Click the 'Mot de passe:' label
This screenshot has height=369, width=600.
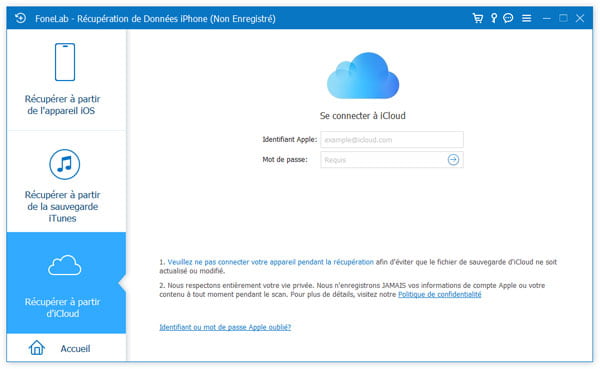click(x=285, y=159)
